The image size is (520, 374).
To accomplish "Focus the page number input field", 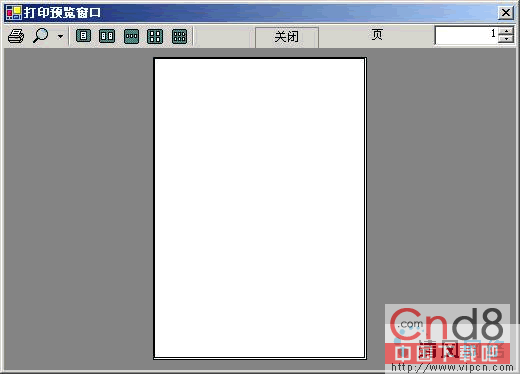I will tap(466, 35).
